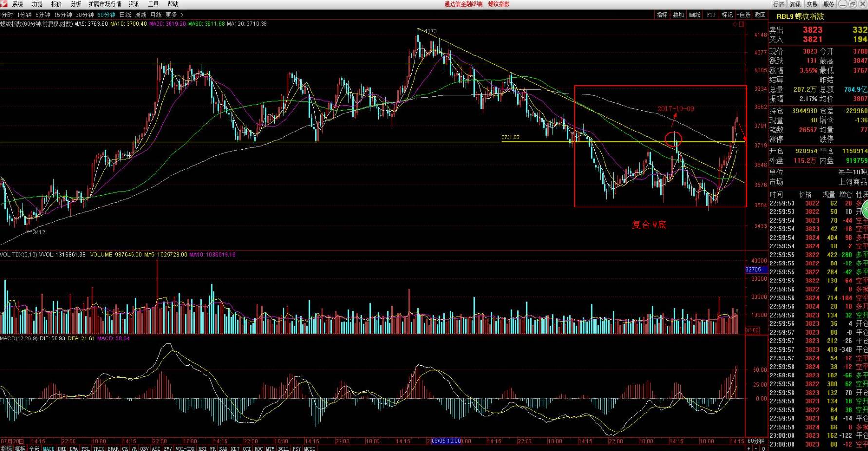Open the 报价 menu
This screenshot has height=451, width=868.
(57, 4)
